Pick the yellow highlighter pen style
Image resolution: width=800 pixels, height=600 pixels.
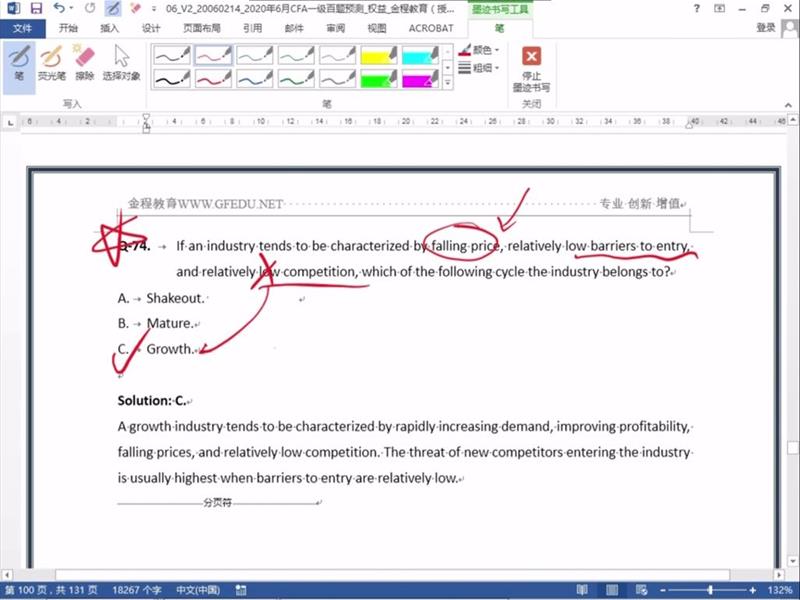379,55
